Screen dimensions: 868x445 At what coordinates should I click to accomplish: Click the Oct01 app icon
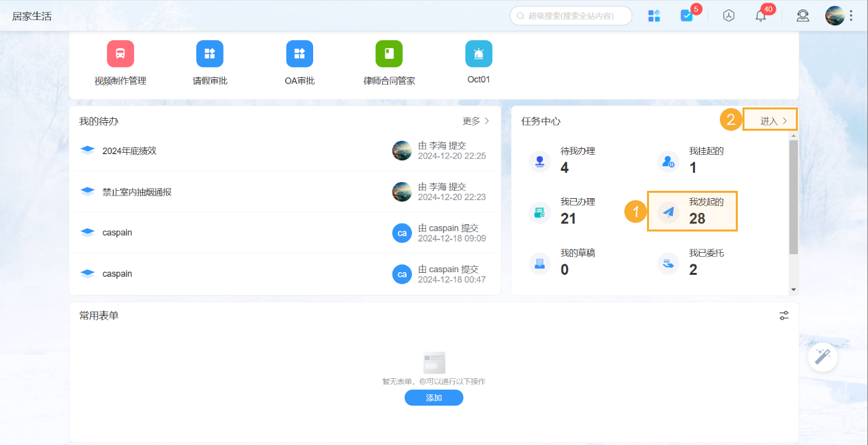[x=479, y=54]
